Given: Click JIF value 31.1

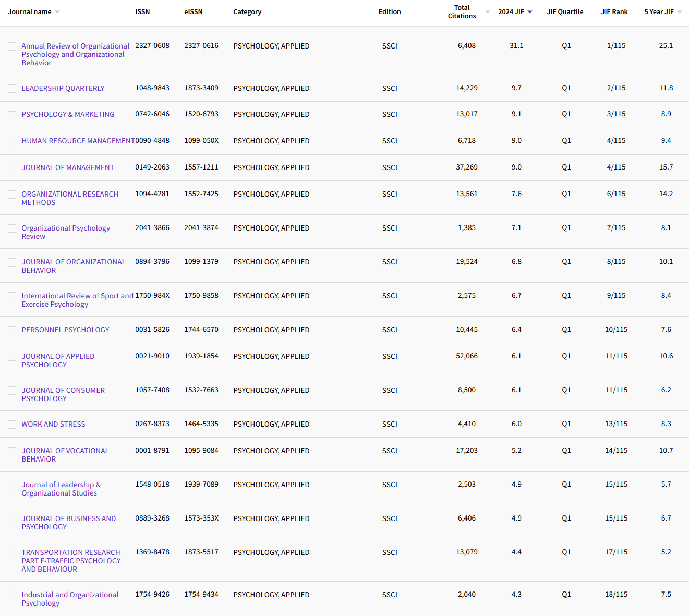Looking at the screenshot, I should click(516, 46).
